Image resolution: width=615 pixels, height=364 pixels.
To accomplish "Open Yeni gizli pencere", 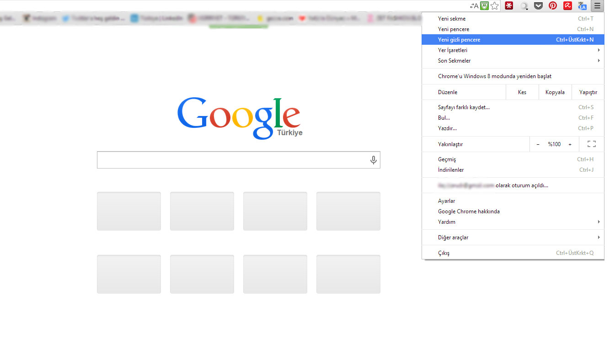I will (x=513, y=40).
